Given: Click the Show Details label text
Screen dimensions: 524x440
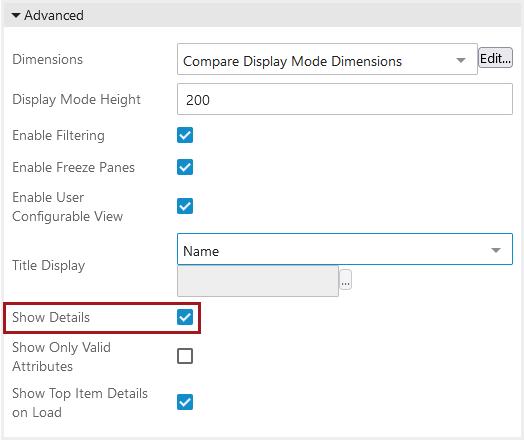Looking at the screenshot, I should point(51,317).
